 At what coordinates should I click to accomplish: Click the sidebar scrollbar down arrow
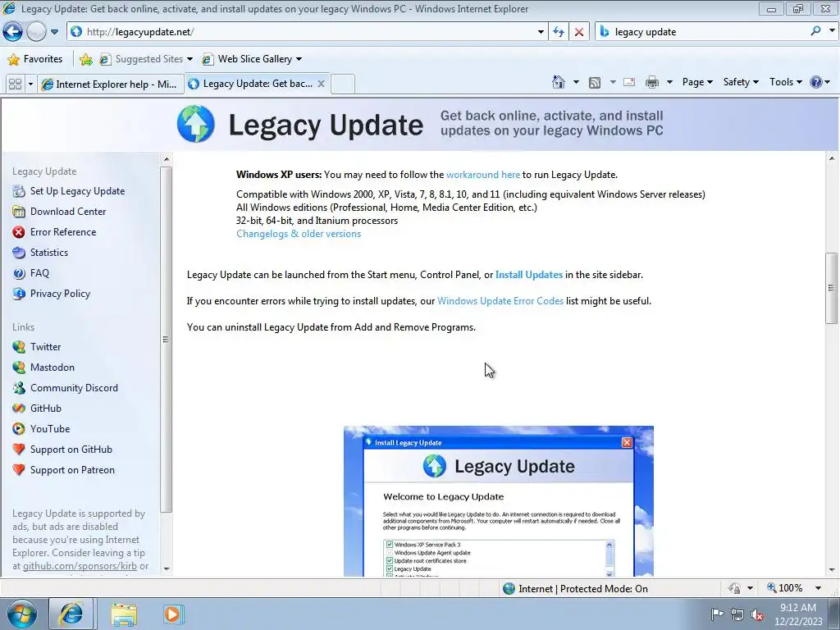coord(166,568)
